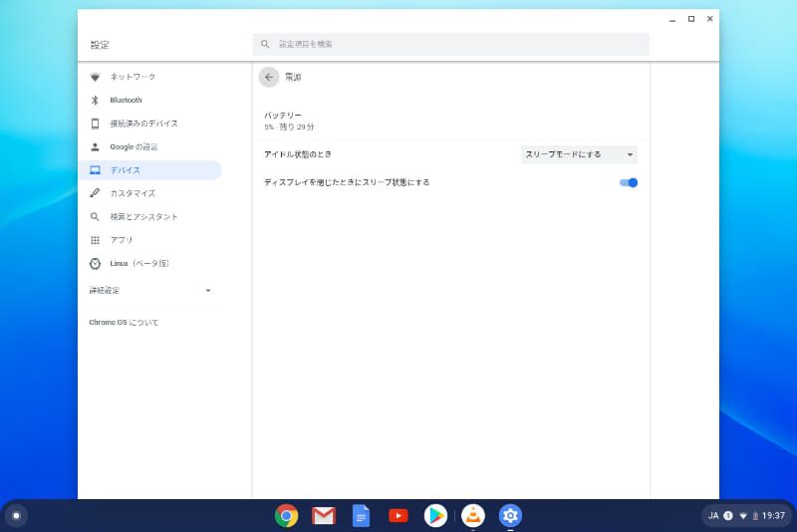The width and height of the screenshot is (797, 532).
Task: Click the customize brush icon
Action: tap(95, 193)
